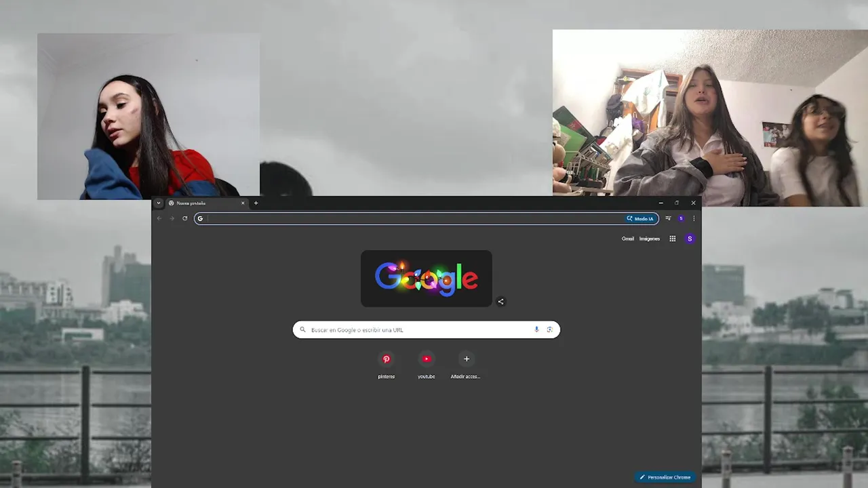Open Chrome profile avatar in toolbar
Viewport: 868px width, 488px height.
point(681,218)
